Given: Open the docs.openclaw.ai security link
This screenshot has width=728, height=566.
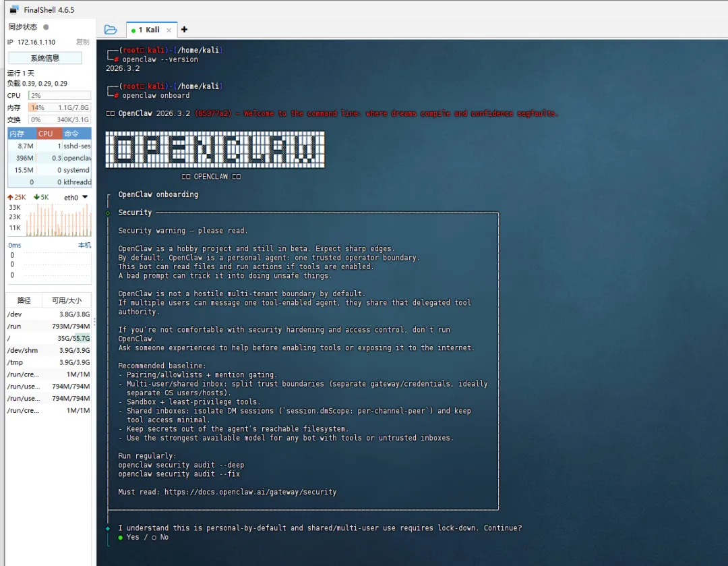Looking at the screenshot, I should coord(250,492).
